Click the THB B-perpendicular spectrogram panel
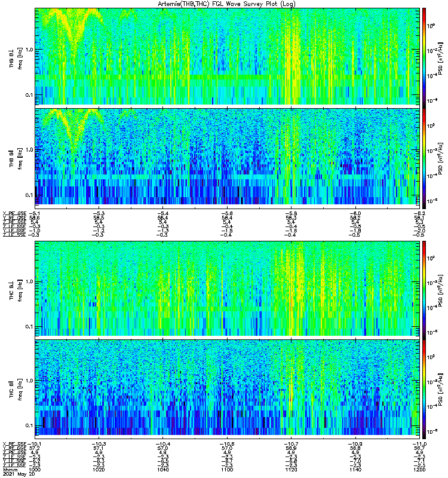Image resolution: width=448 pixels, height=478 pixels. [228, 56]
